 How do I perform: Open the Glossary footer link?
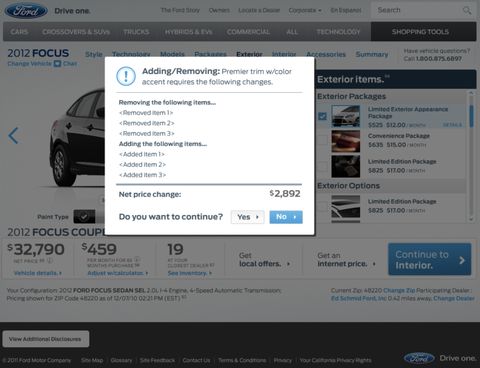click(x=121, y=360)
